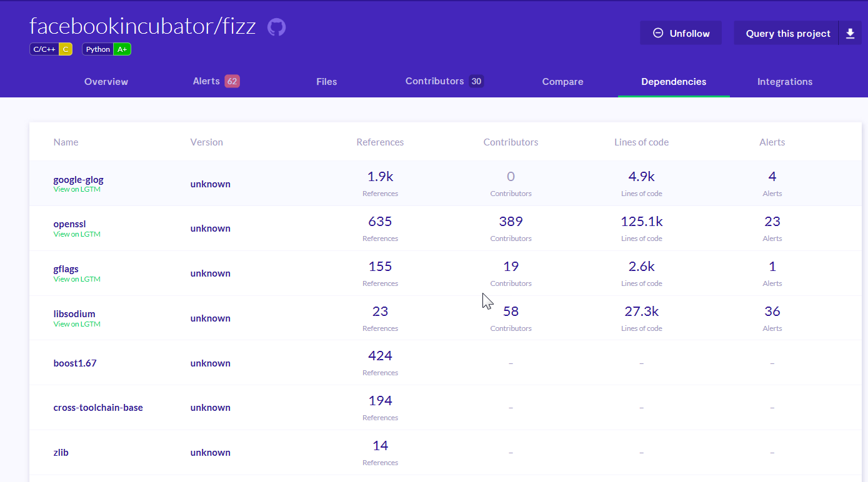868x482 pixels.
Task: Click 27.3k lines of code for libsodium
Action: coord(642,312)
